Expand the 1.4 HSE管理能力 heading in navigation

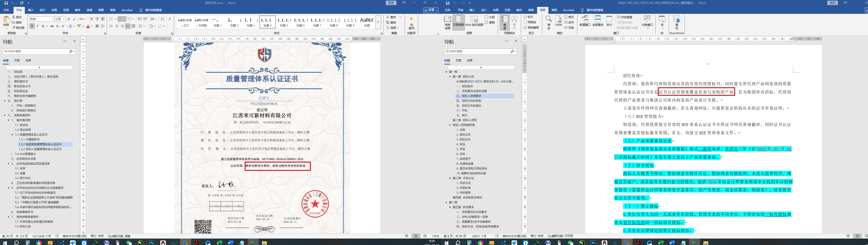[12, 154]
